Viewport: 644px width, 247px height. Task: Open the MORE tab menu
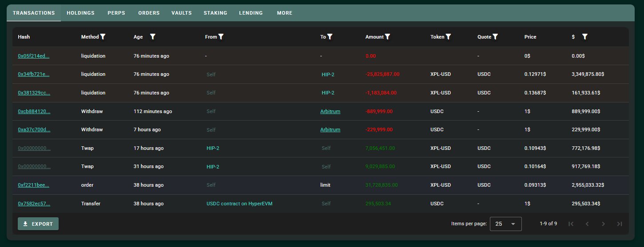tap(284, 13)
